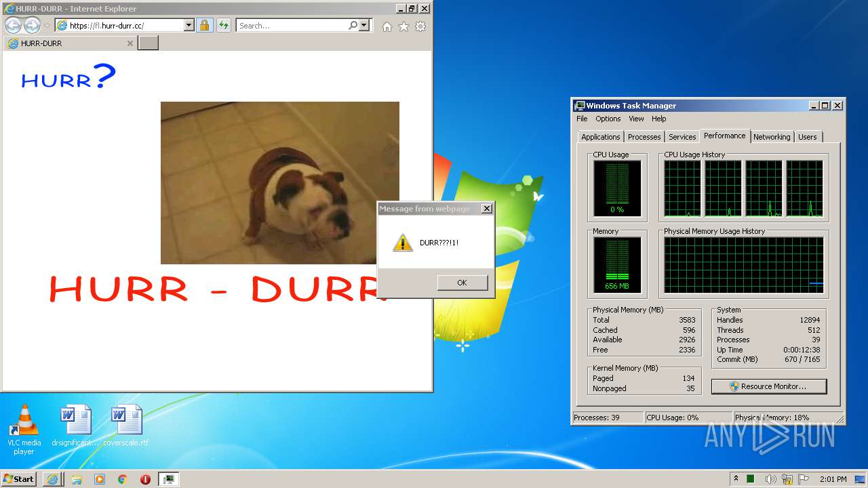Click OK in Message from webpage dialog

(462, 283)
